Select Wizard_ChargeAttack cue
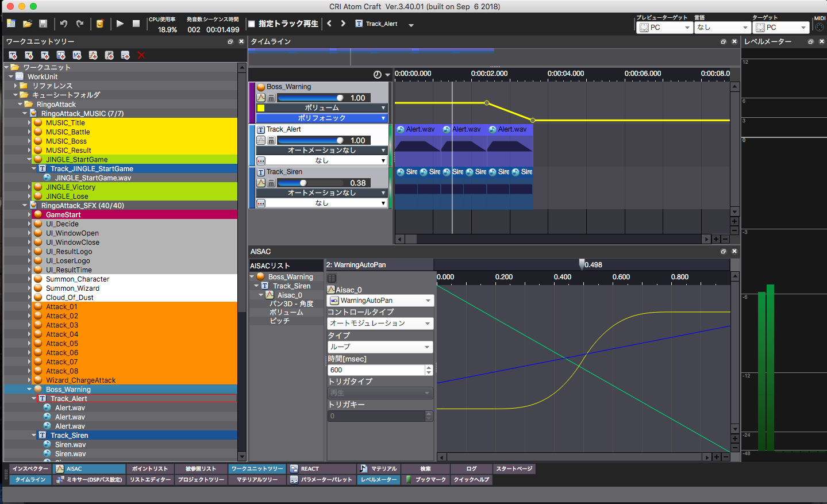Image resolution: width=827 pixels, height=504 pixels. [x=81, y=380]
